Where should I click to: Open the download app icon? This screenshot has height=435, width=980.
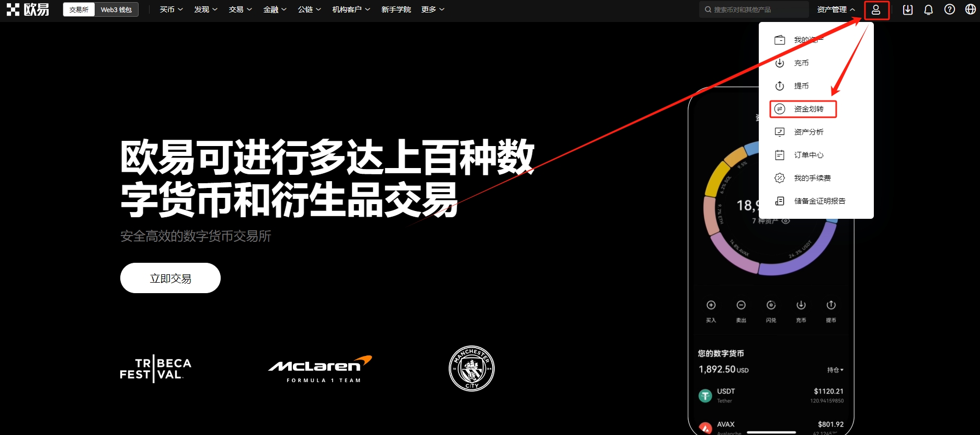coord(908,9)
